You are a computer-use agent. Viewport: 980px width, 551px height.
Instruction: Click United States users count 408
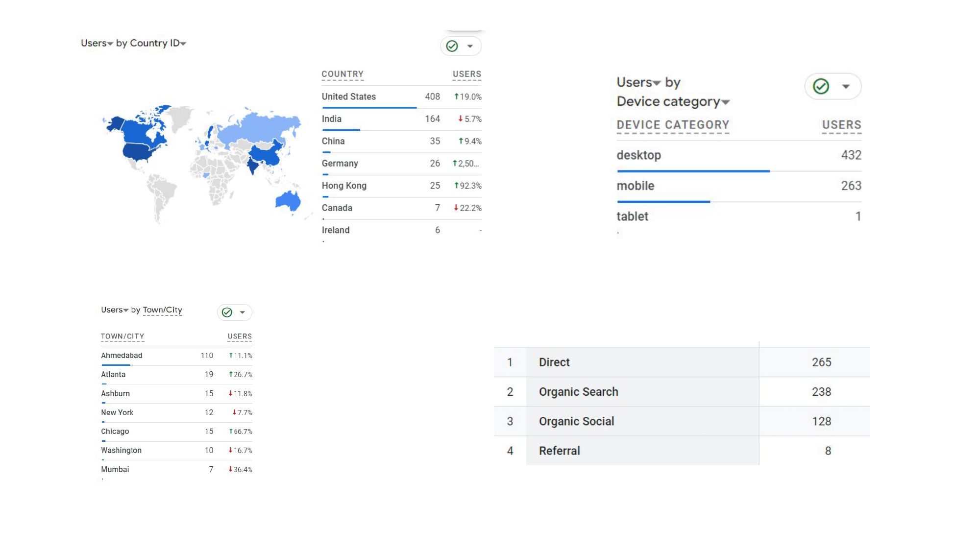[x=432, y=97]
